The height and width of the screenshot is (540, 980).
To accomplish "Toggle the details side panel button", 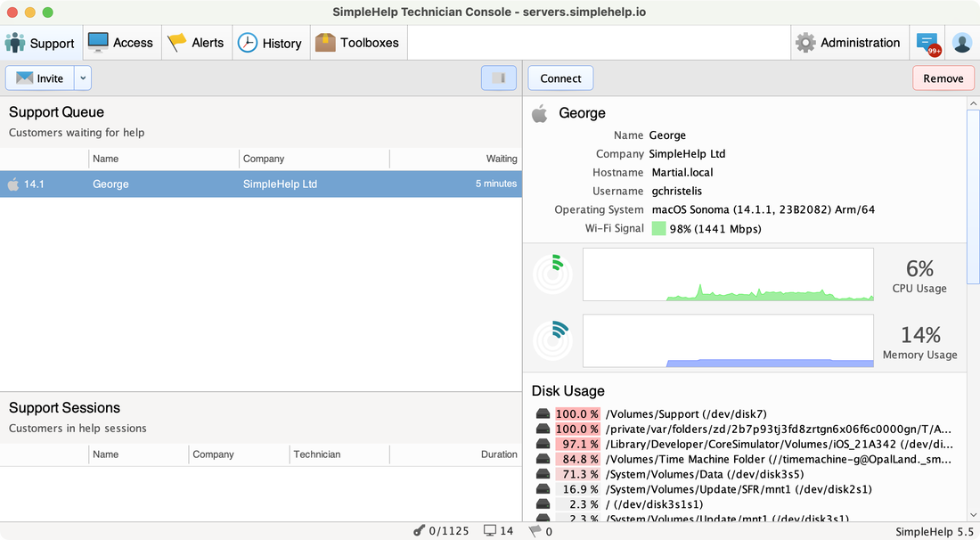I will pyautogui.click(x=499, y=78).
